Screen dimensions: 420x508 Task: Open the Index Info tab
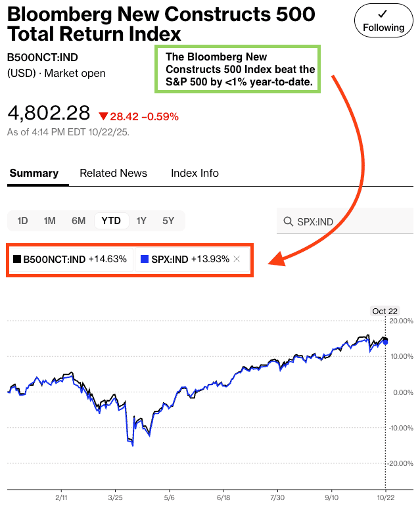[195, 173]
